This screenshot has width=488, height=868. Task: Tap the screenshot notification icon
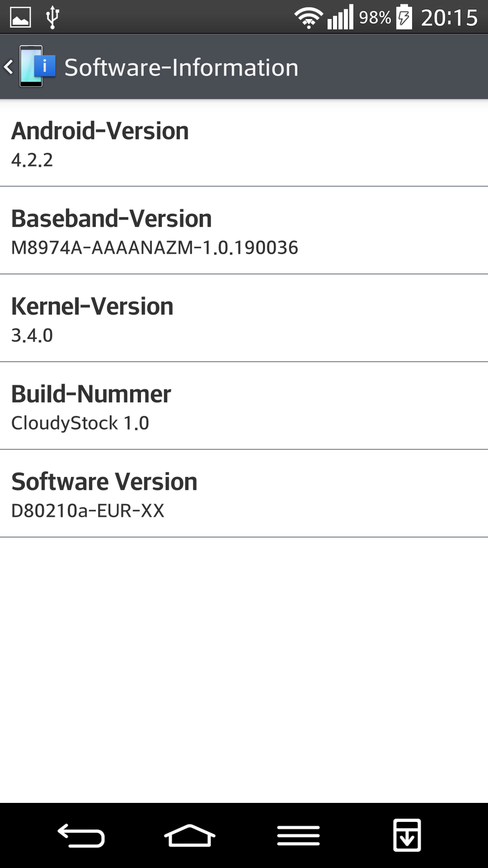21,17
